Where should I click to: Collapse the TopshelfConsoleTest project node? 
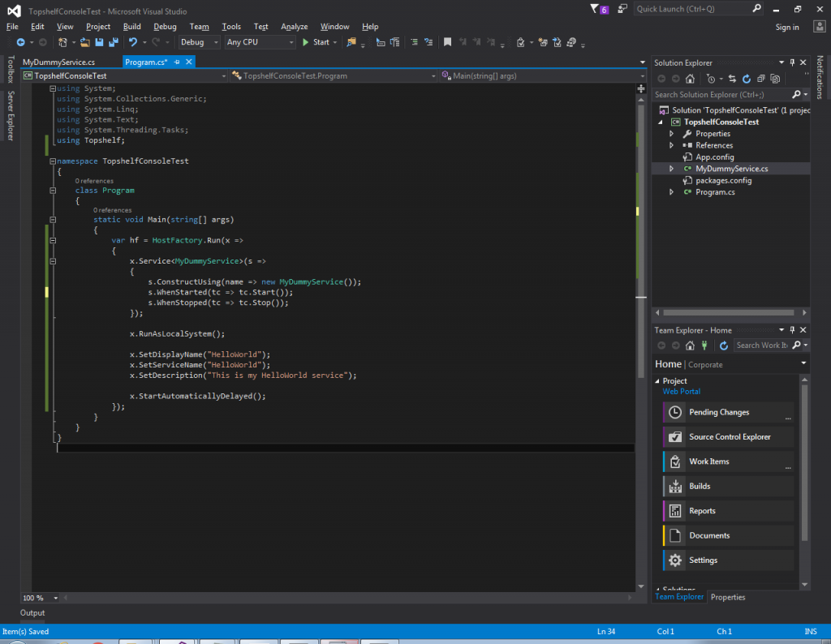click(x=661, y=122)
